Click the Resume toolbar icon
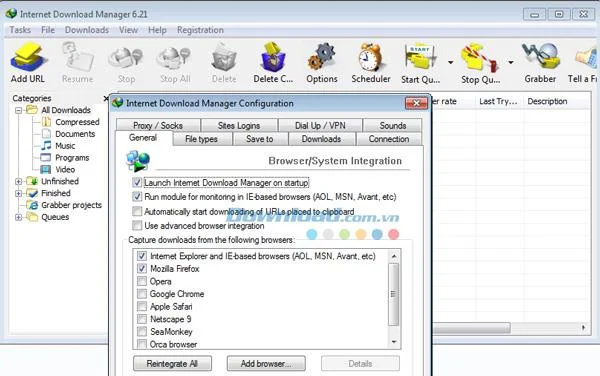The width and height of the screenshot is (600, 376). [78, 57]
